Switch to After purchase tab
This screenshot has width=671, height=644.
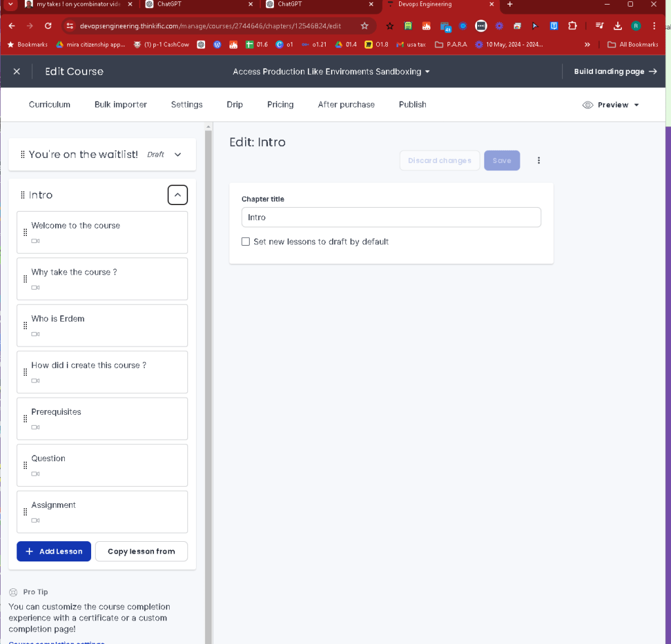pyautogui.click(x=346, y=104)
